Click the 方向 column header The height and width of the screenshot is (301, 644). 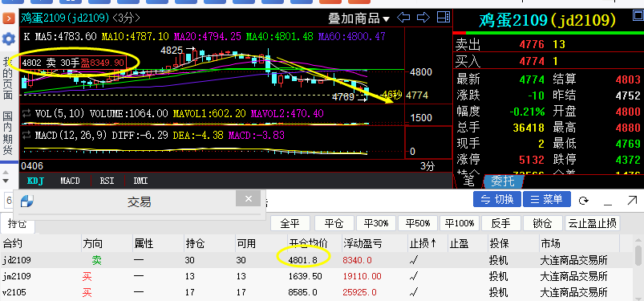coord(93,244)
